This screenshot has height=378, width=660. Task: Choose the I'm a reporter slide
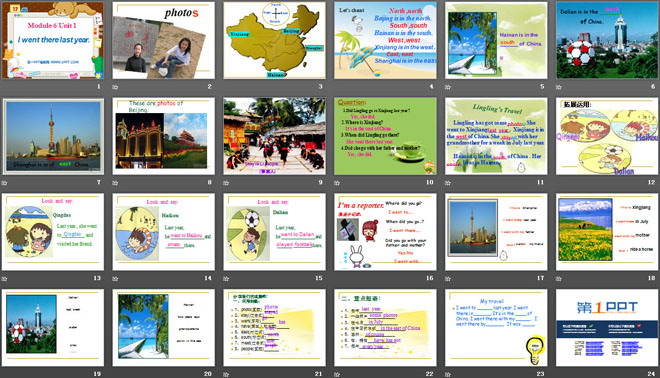point(385,232)
